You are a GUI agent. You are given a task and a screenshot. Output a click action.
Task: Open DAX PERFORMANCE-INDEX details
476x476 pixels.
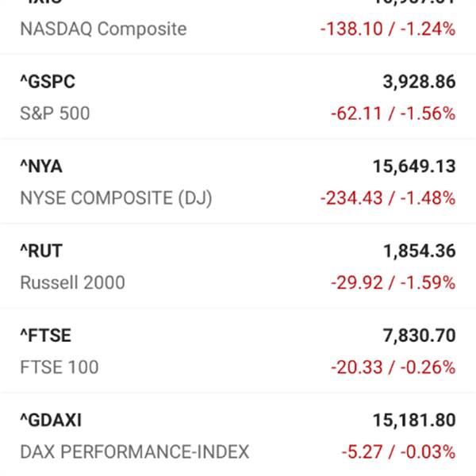tap(135, 452)
